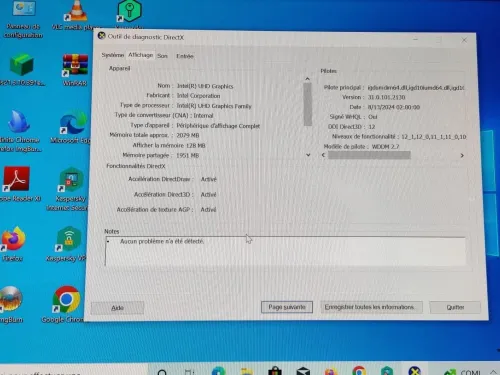Screen dimensions: 500x375
Task: Close the DirectX diagnostic window
Action: (x=464, y=40)
